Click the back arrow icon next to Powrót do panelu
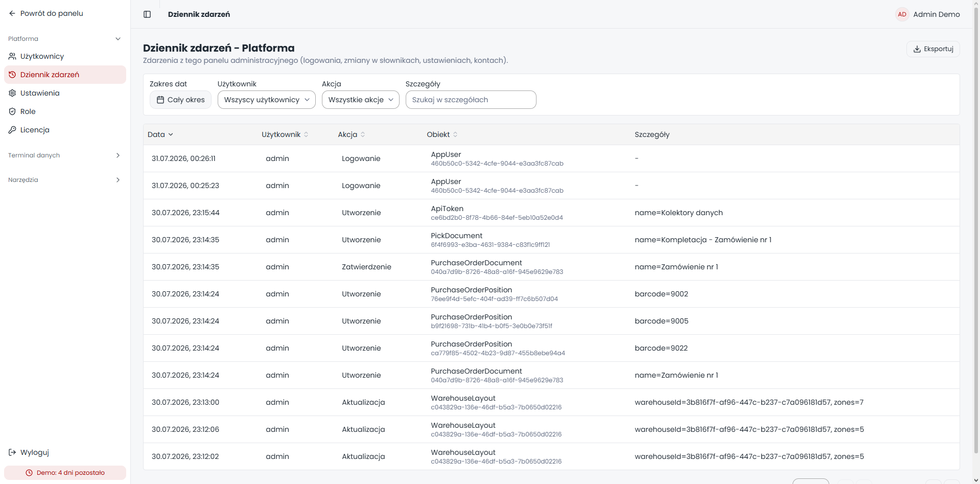 [x=12, y=13]
